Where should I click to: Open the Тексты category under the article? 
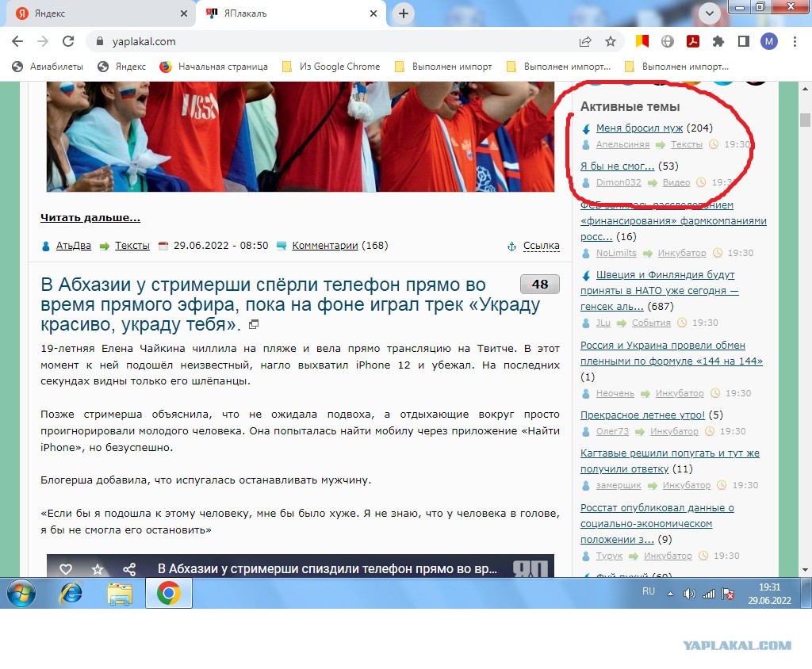132,246
